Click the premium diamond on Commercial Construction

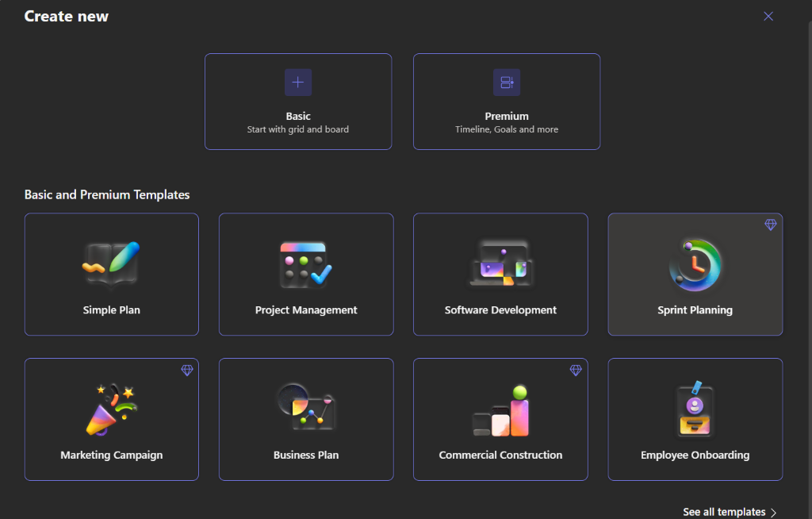pos(576,370)
